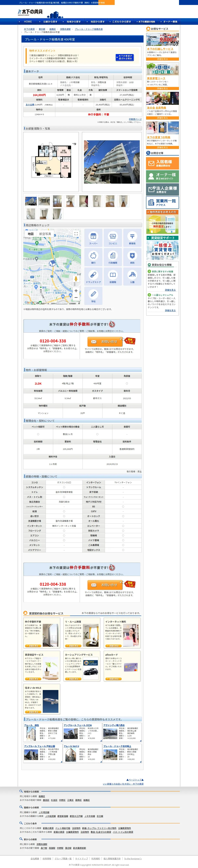Click 詳細を見る in the 仲介手数料不要 card

(x=33, y=646)
